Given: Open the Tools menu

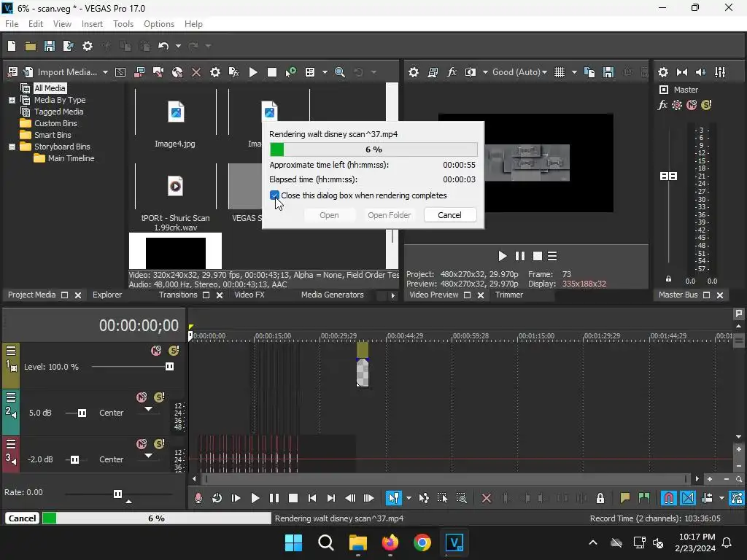Looking at the screenshot, I should [123, 24].
